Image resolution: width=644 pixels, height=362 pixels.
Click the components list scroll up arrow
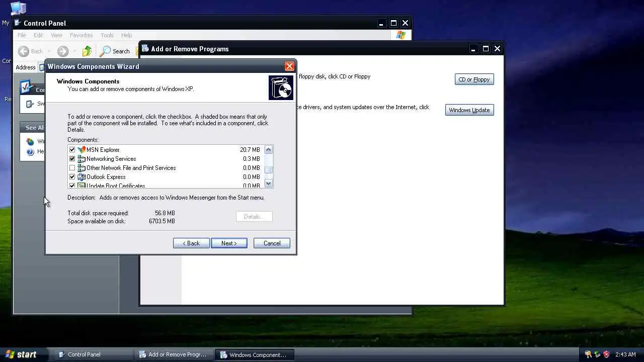click(269, 149)
